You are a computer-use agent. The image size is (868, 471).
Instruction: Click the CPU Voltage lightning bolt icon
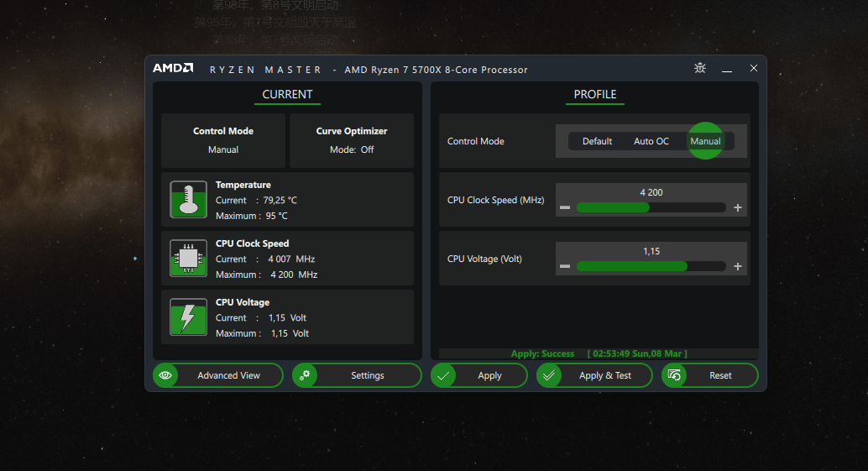click(x=188, y=317)
